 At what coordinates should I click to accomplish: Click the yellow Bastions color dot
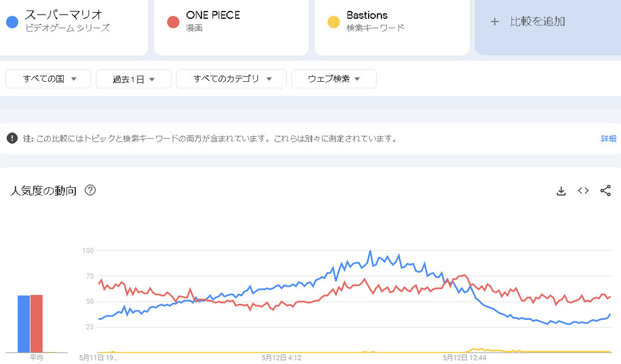click(x=333, y=22)
